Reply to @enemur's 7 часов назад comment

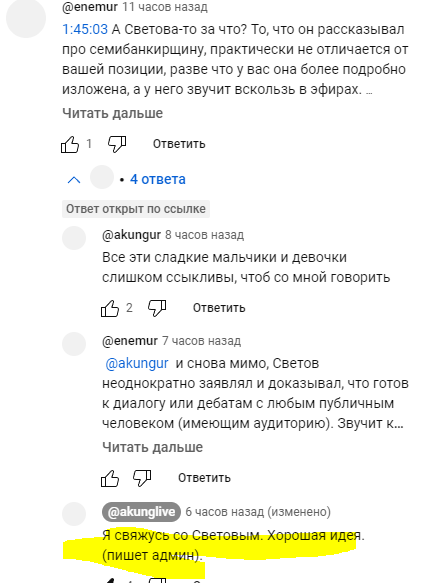tap(204, 478)
